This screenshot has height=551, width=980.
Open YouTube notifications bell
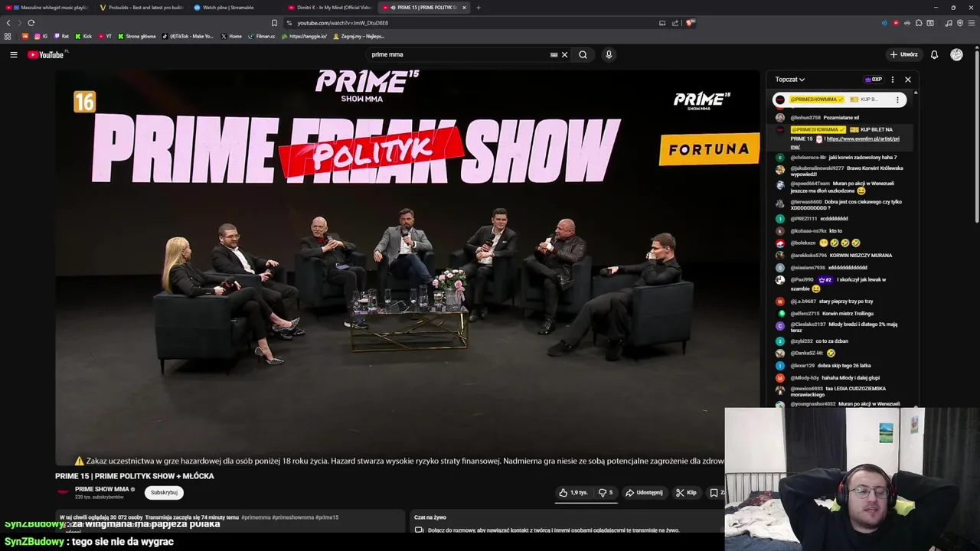pyautogui.click(x=934, y=54)
